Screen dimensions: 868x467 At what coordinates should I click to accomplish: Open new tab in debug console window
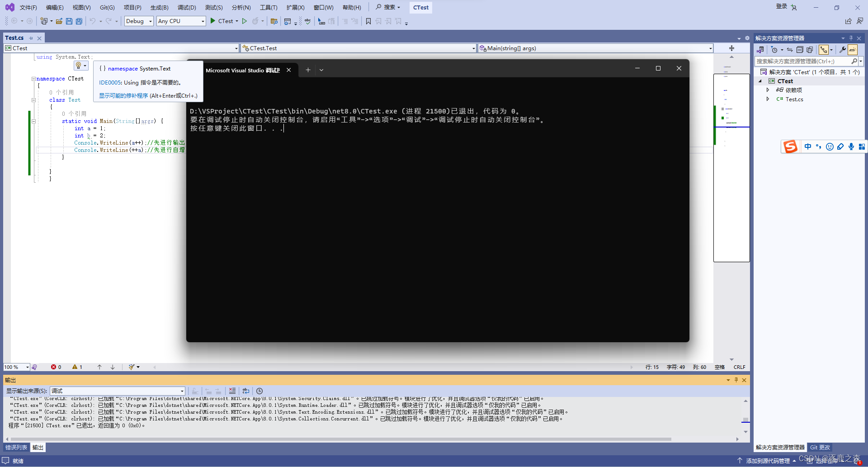click(x=308, y=70)
